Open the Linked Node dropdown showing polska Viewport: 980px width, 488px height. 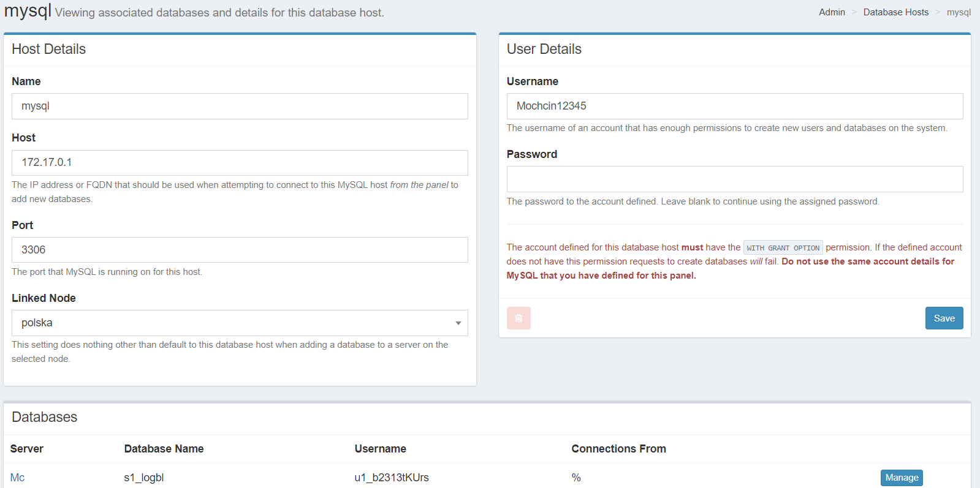pos(240,323)
